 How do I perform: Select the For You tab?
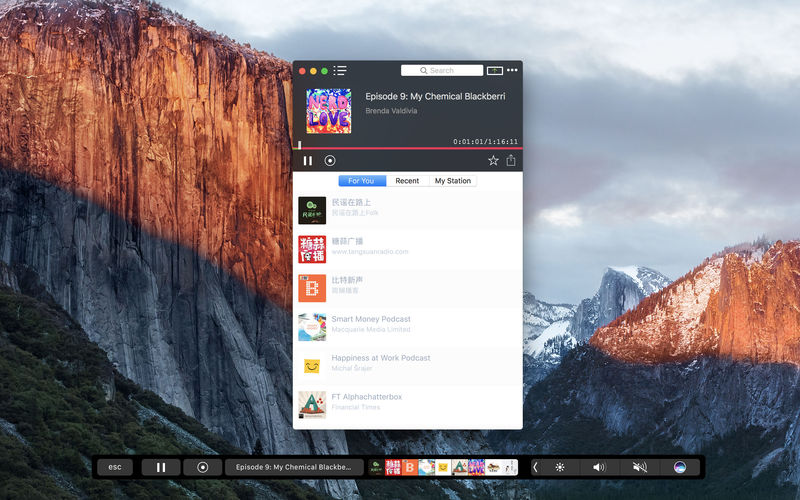[362, 181]
